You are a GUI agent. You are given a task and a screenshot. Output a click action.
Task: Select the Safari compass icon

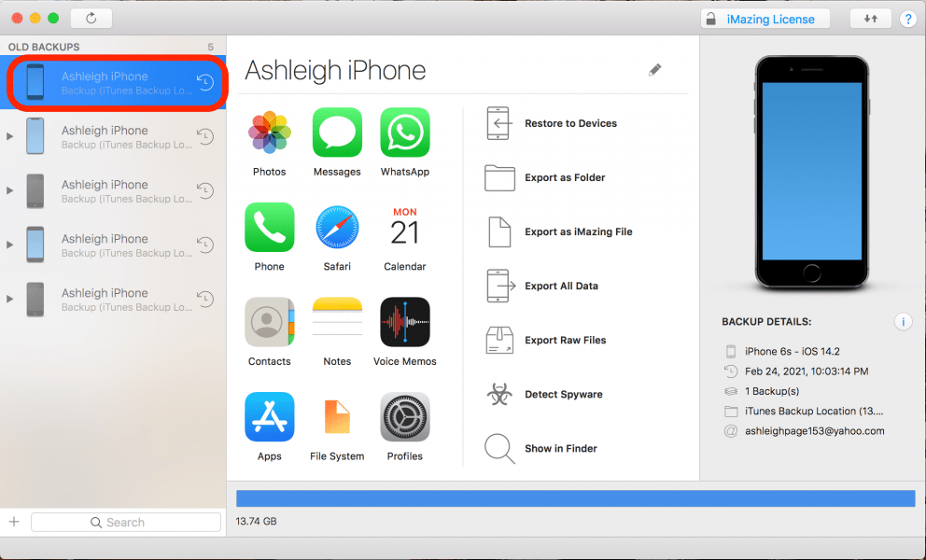tap(337, 228)
